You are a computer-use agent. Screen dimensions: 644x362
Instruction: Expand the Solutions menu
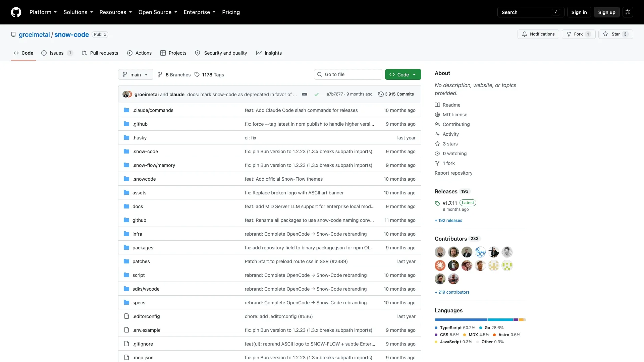(78, 12)
